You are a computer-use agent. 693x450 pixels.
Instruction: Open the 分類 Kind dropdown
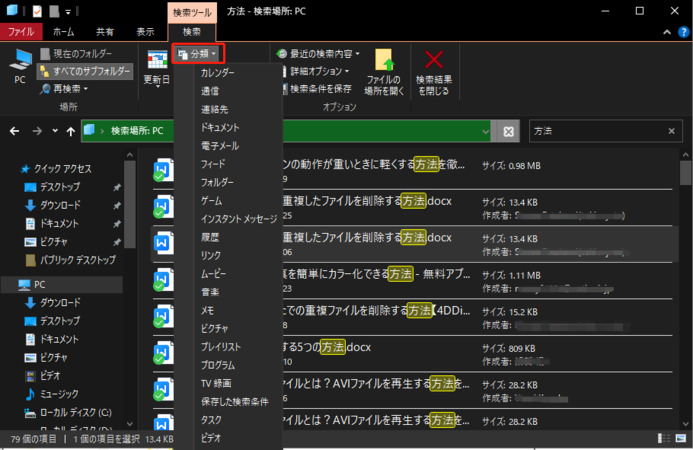pyautogui.click(x=198, y=54)
